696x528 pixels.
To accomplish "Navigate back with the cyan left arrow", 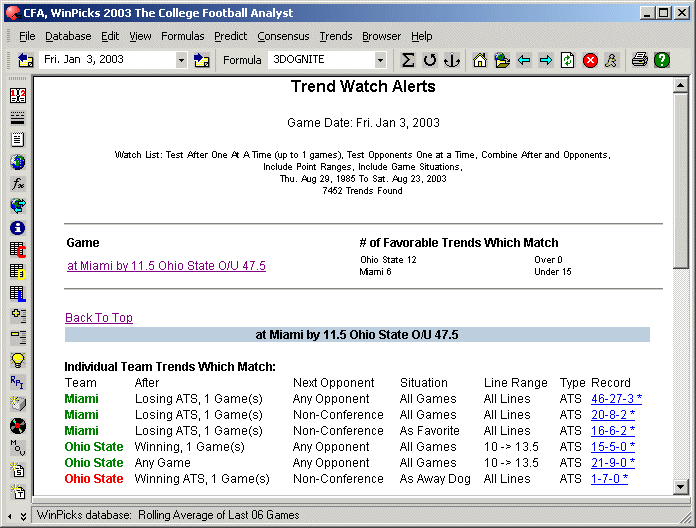I will pyautogui.click(x=524, y=60).
